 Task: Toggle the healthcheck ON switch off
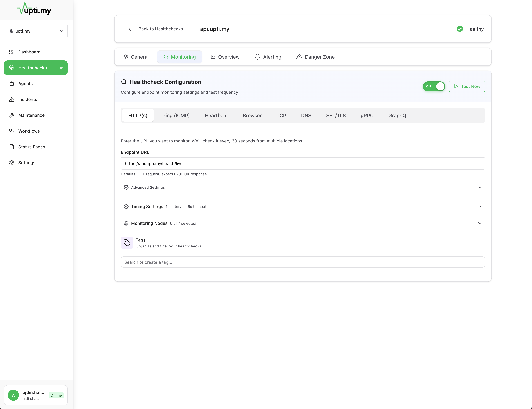[434, 86]
